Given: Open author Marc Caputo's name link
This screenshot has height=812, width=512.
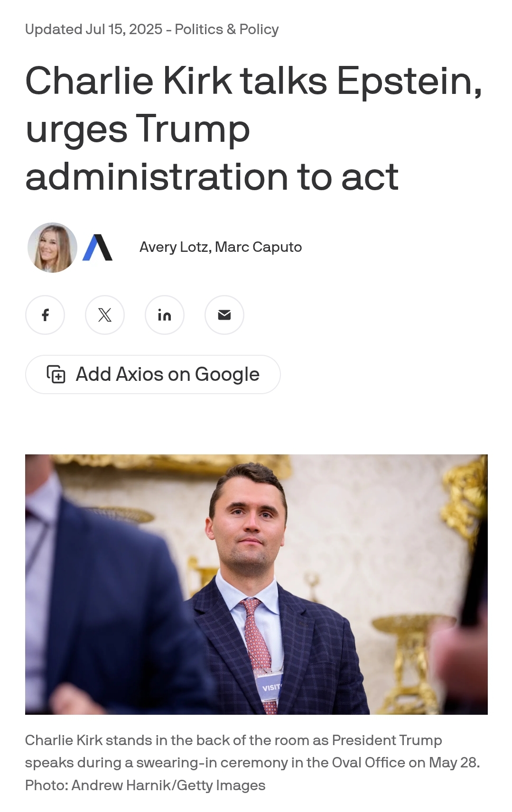Looking at the screenshot, I should tap(259, 247).
